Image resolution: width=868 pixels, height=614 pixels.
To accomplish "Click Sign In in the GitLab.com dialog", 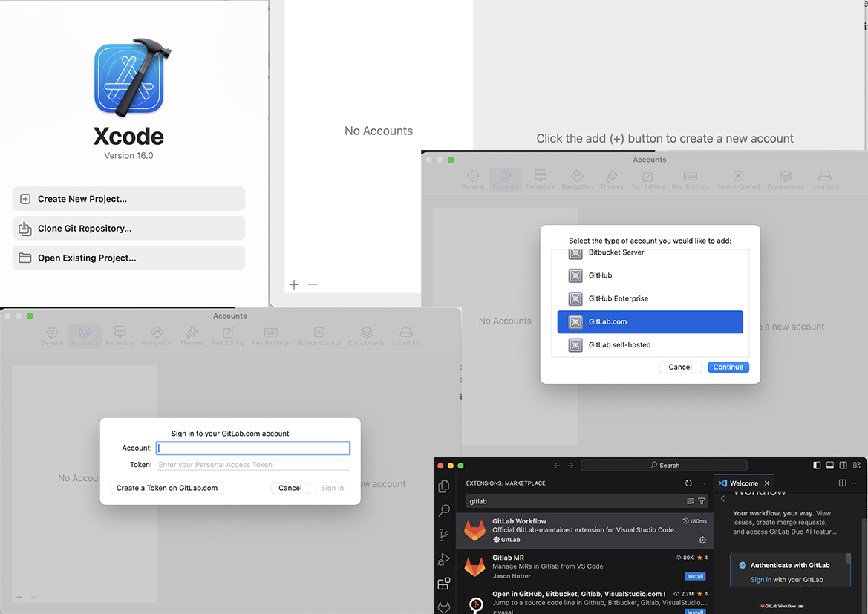I will click(332, 488).
